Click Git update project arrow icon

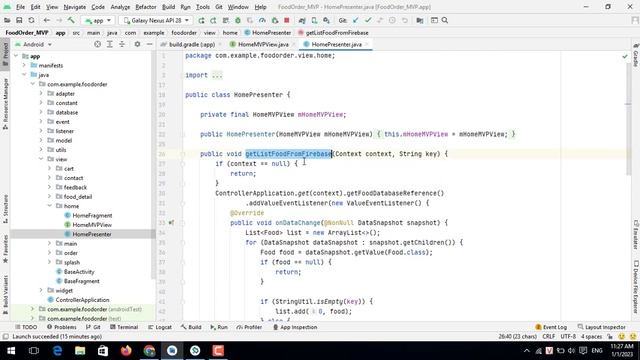pos(356,20)
